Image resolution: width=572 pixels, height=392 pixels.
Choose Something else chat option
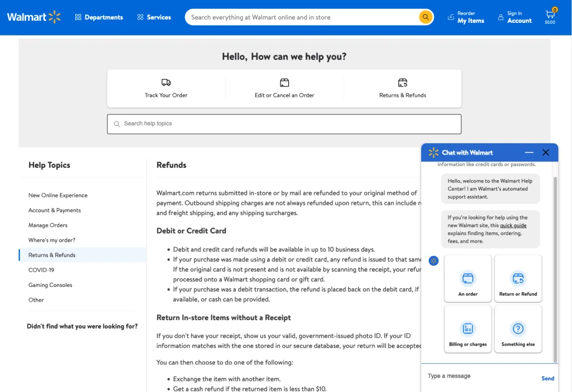pyautogui.click(x=518, y=329)
